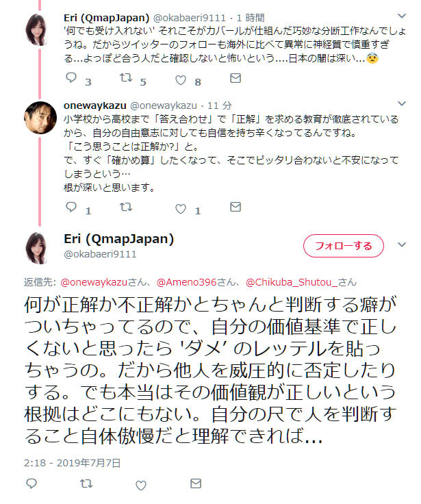Reply to Eri's top tweet about カバール
The image size is (421, 504).
pos(71,78)
